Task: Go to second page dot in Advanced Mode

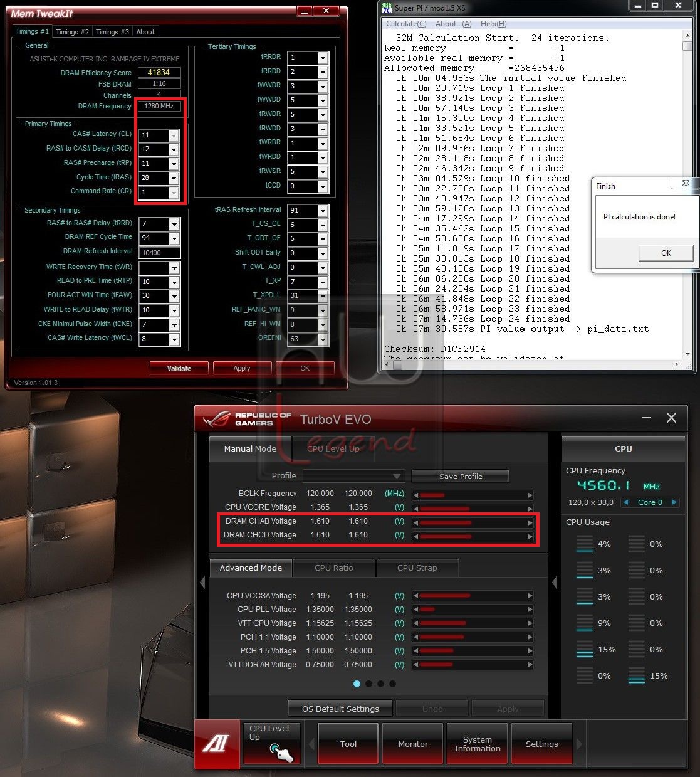Action: 369,684
